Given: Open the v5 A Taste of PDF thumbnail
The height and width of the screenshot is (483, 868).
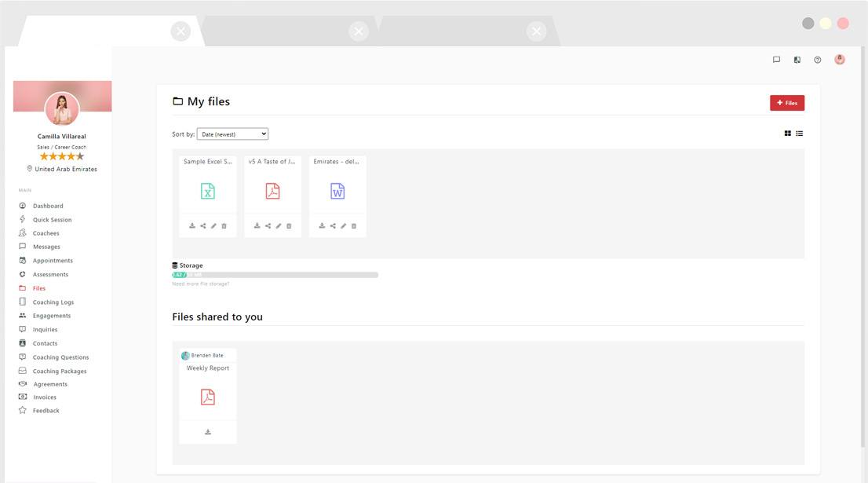Looking at the screenshot, I should (272, 192).
